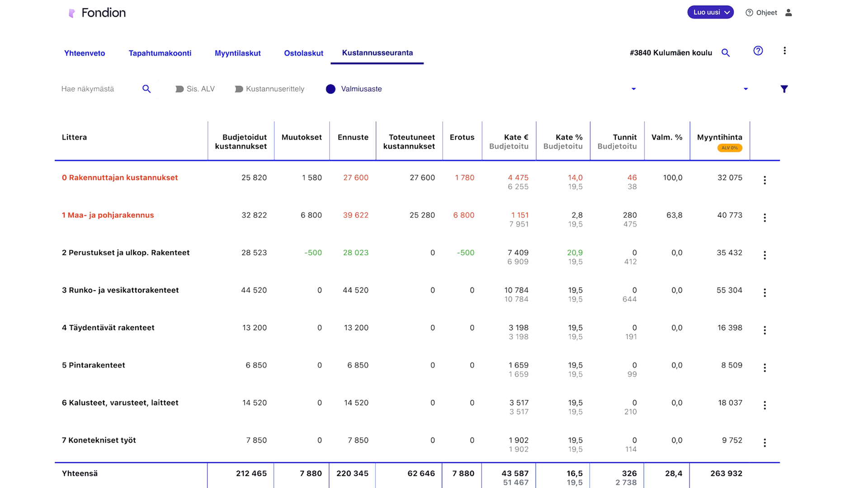
Task: Click the #3840 Kulumäen koulu project title
Action: tap(671, 53)
